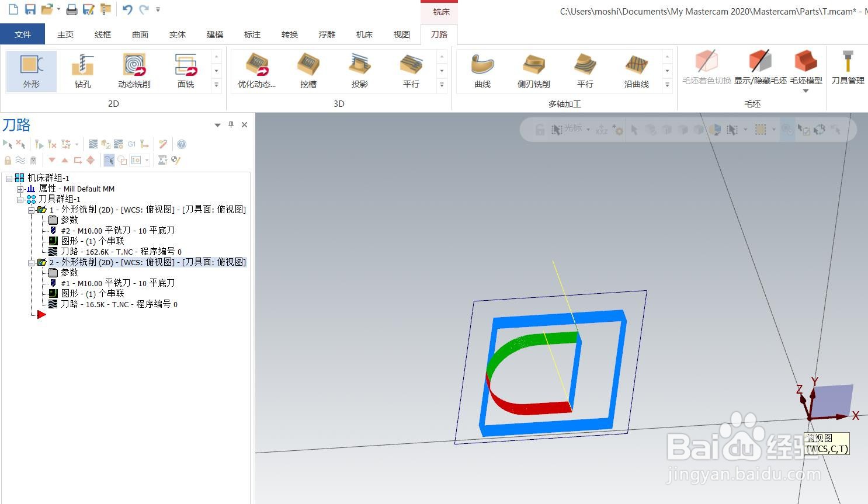The image size is (868, 504).
Task: Launch the 挖槽 pocket 3D toolpath
Action: tap(308, 70)
